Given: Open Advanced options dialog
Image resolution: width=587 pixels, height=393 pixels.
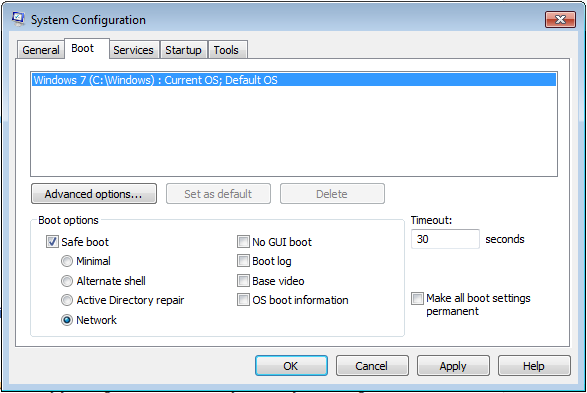Looking at the screenshot, I should [x=94, y=194].
